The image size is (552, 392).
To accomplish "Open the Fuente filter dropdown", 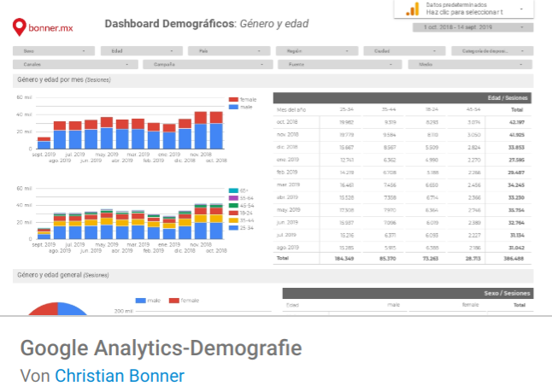I will click(340, 64).
